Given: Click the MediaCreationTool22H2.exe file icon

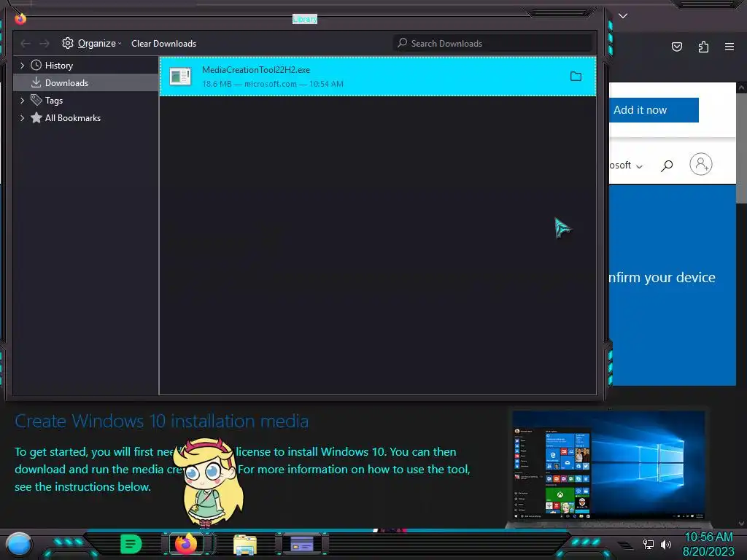Looking at the screenshot, I should tap(180, 76).
